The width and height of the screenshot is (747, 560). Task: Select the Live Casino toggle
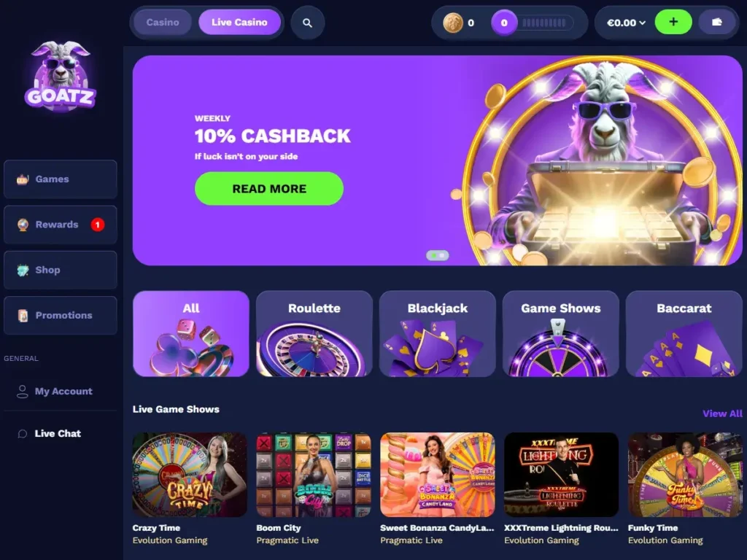pos(239,23)
